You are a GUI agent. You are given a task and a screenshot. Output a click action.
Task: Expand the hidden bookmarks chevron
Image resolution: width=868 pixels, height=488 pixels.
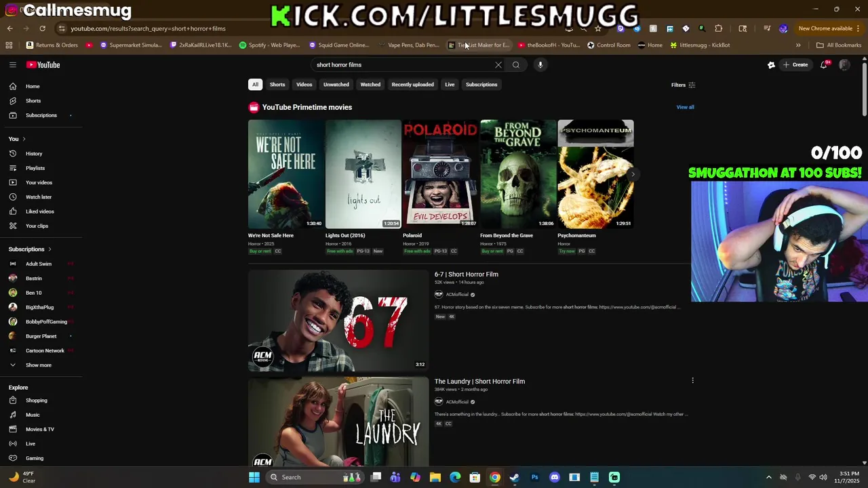[798, 45]
